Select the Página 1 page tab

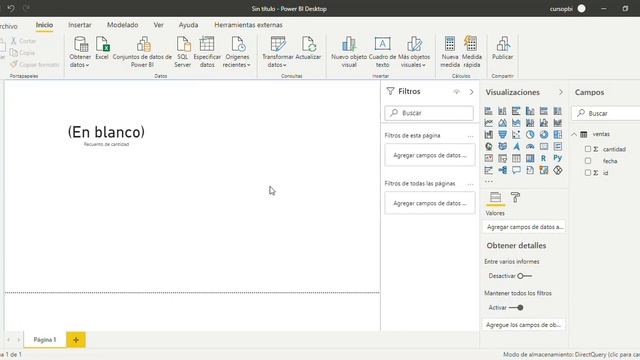click(45, 340)
